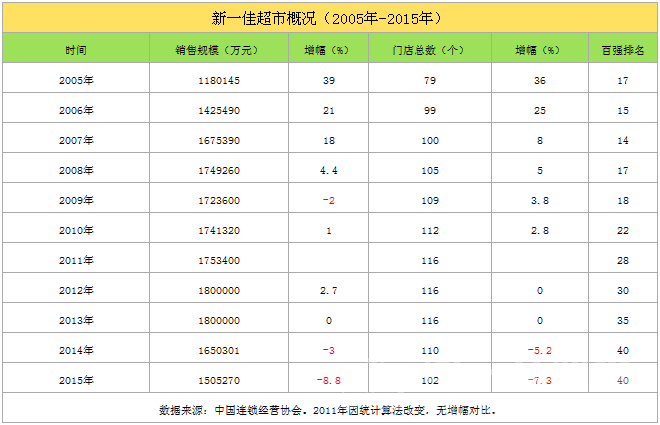Click ranking 14 in the 2007 row
The image size is (660, 425).
coord(623,141)
